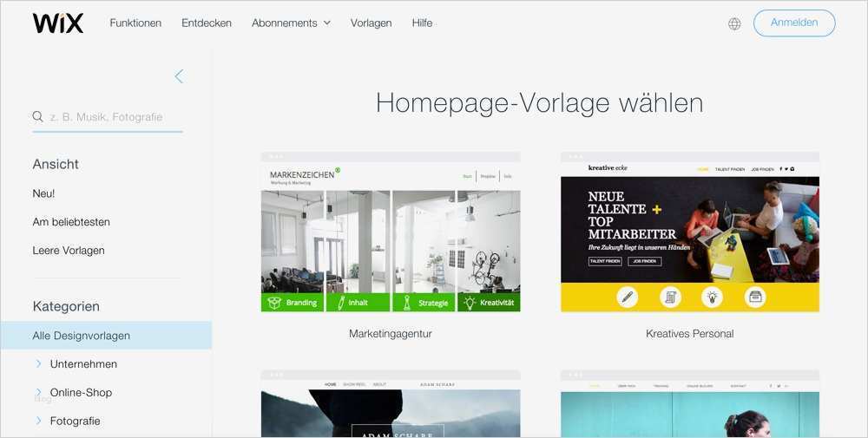Viewport: 868px width, 438px height.
Task: Focus the template search field
Action: pyautogui.click(x=108, y=117)
